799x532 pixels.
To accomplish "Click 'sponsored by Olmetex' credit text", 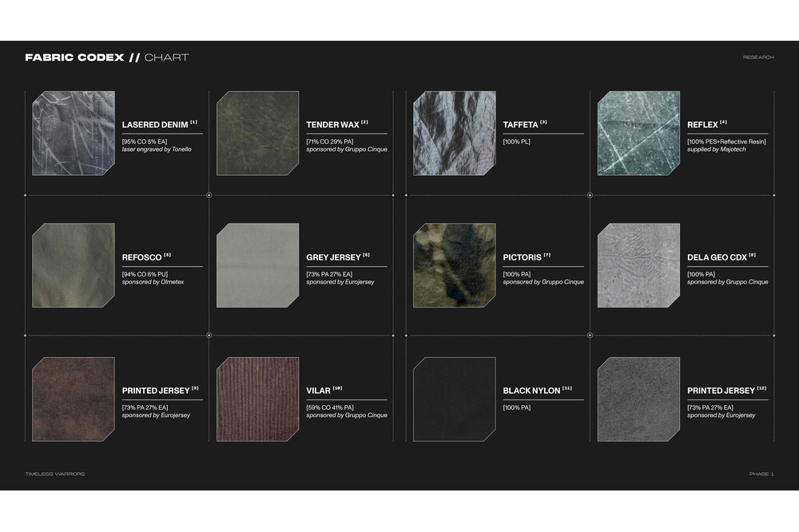I will pyautogui.click(x=153, y=282).
